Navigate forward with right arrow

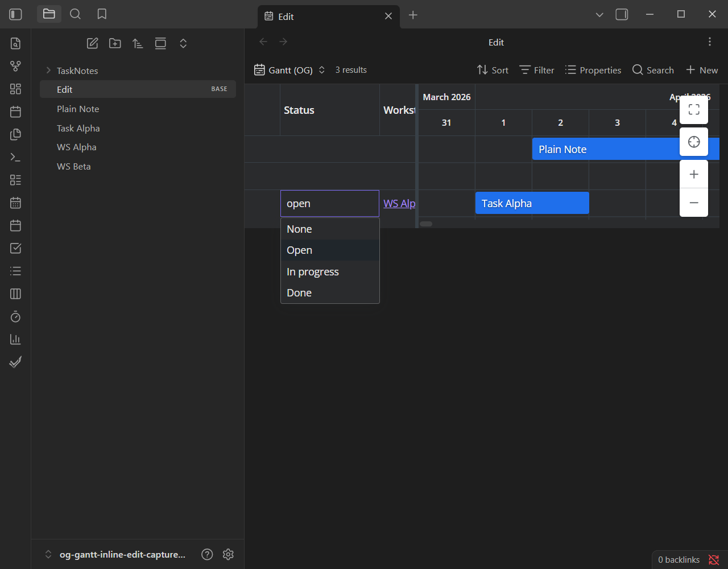[x=283, y=42]
